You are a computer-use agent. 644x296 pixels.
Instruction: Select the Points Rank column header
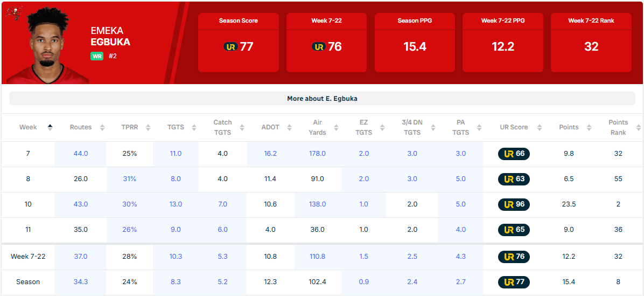[618, 127]
